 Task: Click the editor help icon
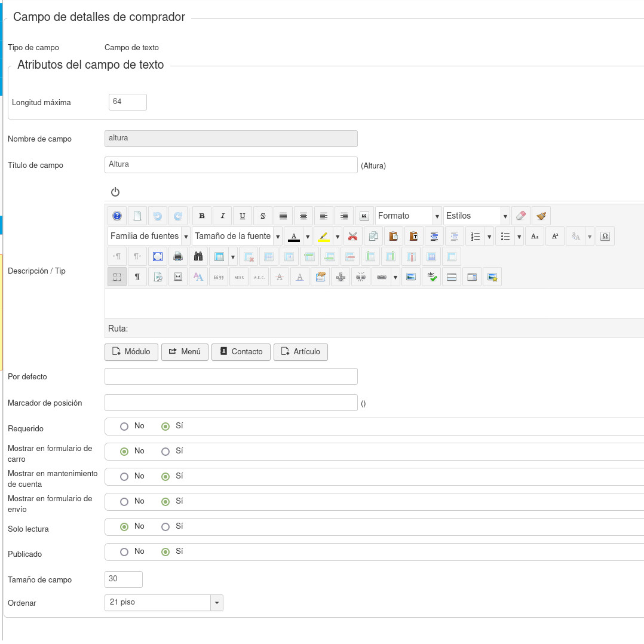tap(117, 216)
